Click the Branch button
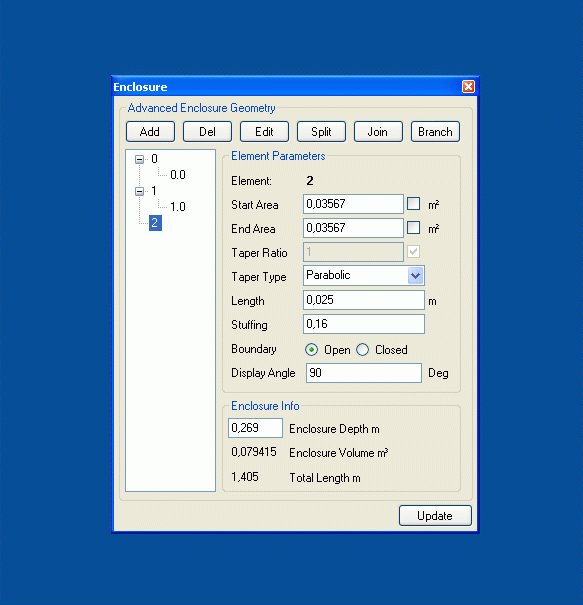This screenshot has width=583, height=605. (x=435, y=132)
